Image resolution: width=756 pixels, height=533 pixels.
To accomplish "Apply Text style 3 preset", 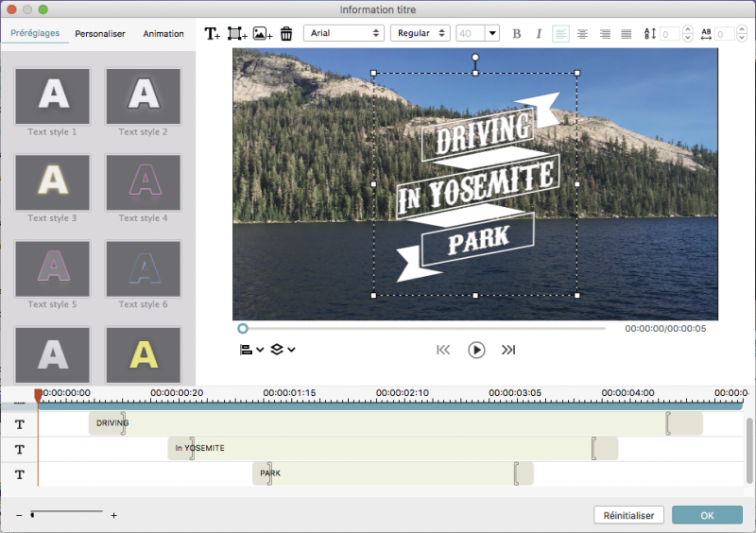I will [52, 182].
